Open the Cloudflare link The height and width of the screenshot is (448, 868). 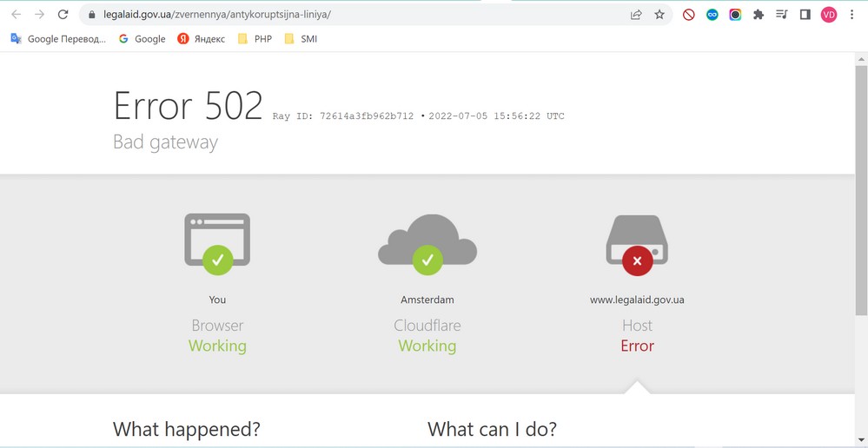click(427, 326)
